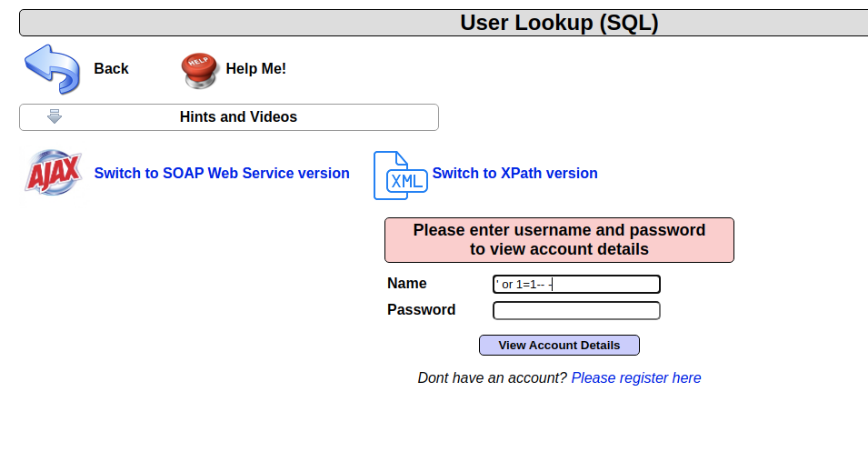Click the blue Back arrow icon
The height and width of the screenshot is (452, 868).
pos(52,69)
